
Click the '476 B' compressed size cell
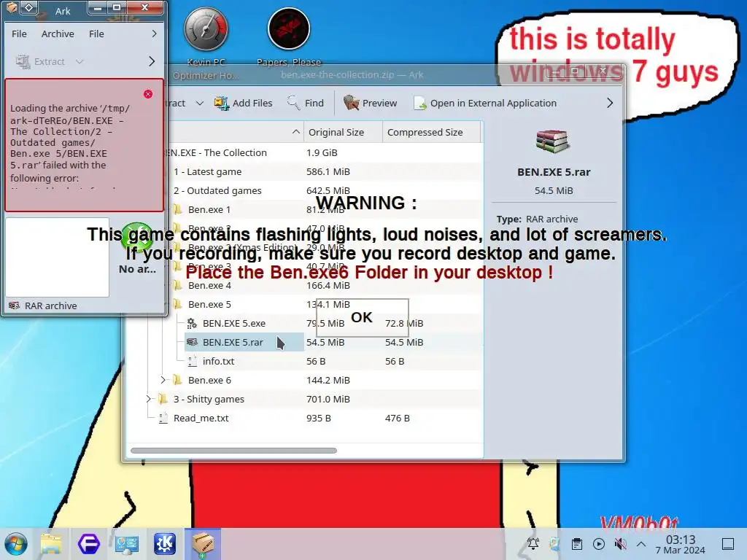398,418
